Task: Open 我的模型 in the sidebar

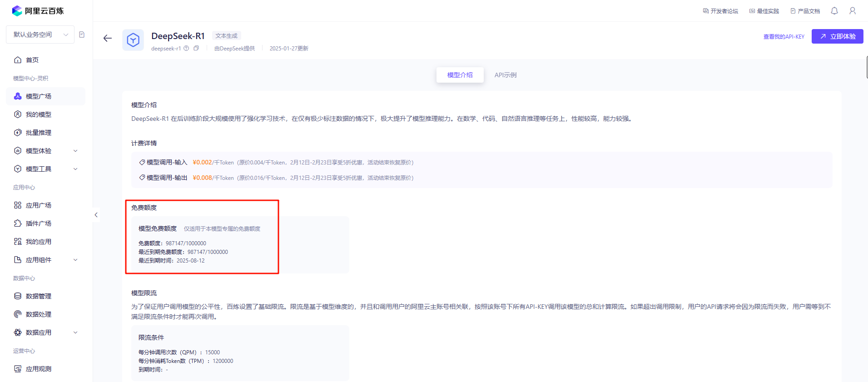Action: click(x=45, y=114)
